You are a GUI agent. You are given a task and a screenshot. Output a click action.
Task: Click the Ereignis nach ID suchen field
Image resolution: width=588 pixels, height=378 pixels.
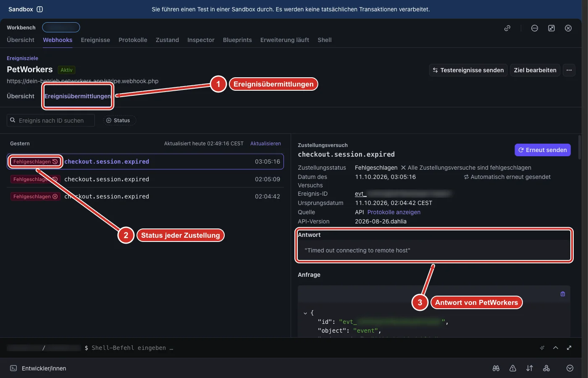pos(51,121)
